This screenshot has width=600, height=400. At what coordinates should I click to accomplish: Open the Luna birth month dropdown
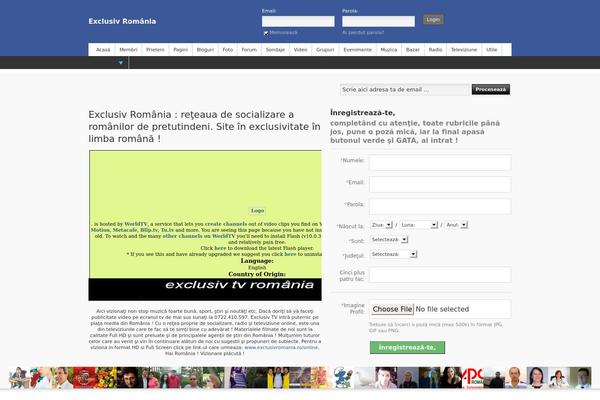pos(419,225)
